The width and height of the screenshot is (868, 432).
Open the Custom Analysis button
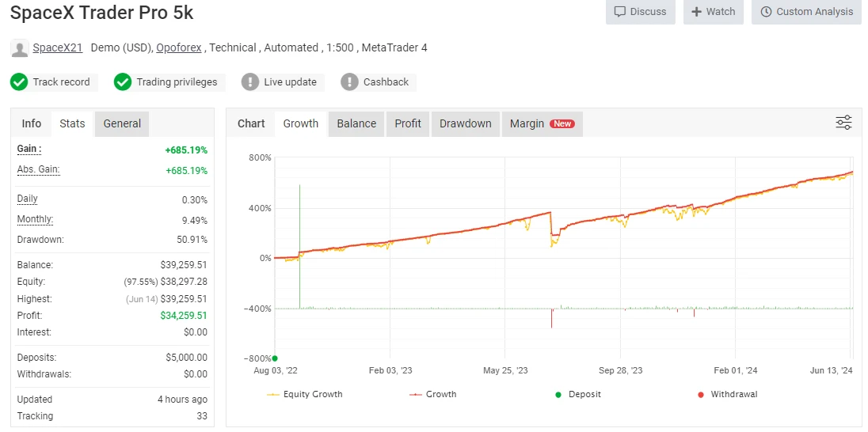tap(806, 12)
